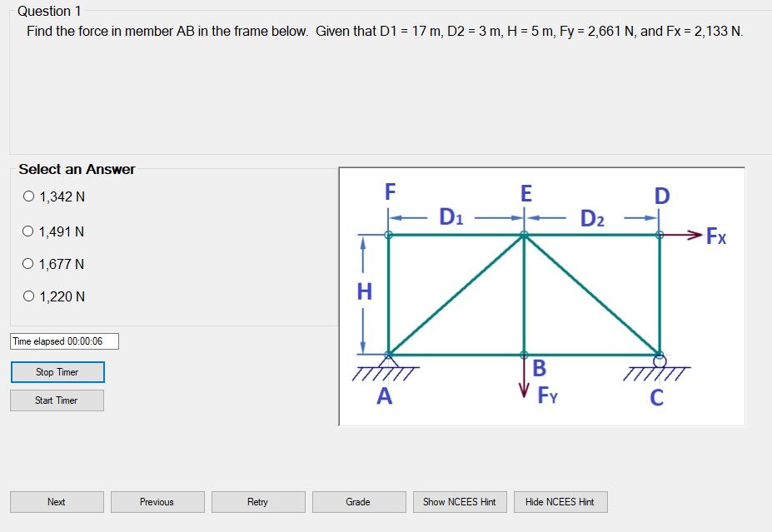The image size is (772, 532).
Task: Click the H height dimension arrow
Action: pyautogui.click(x=364, y=291)
